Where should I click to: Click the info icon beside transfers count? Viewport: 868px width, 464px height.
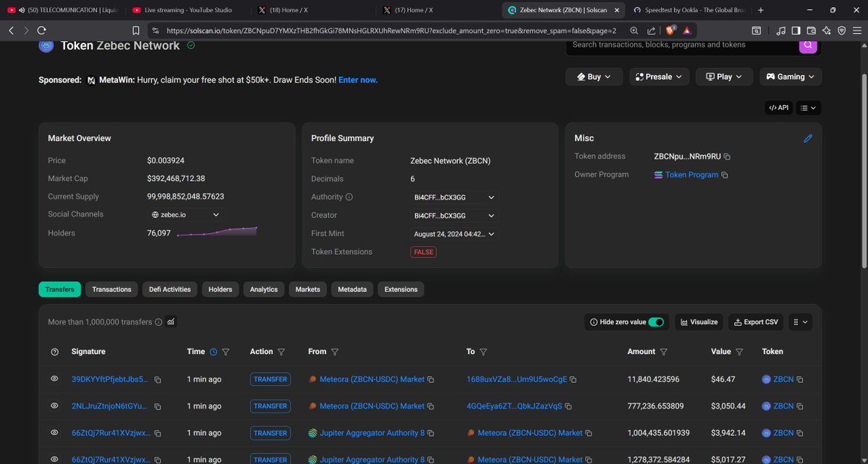(158, 321)
